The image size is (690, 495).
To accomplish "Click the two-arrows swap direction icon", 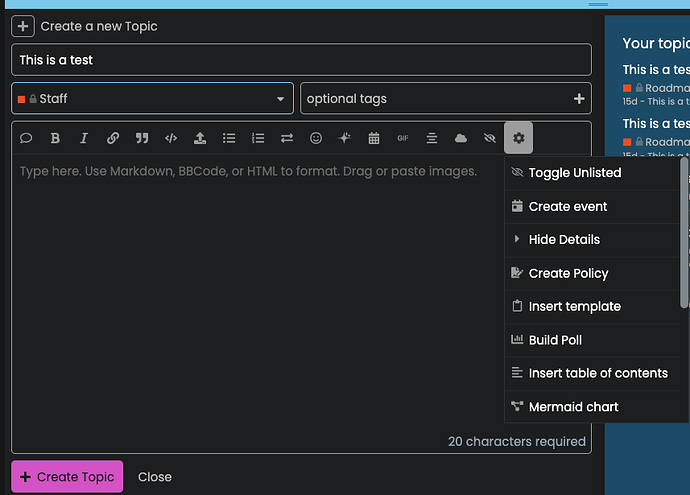I will point(287,138).
